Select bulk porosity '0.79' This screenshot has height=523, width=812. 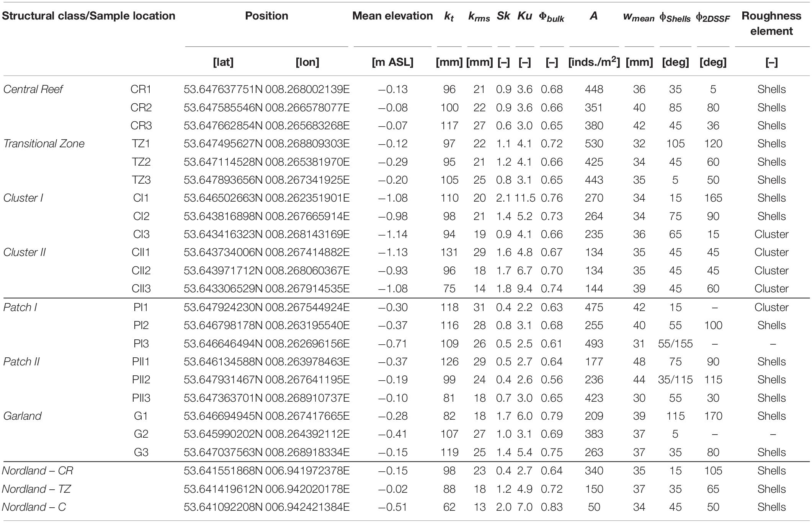tap(552, 416)
